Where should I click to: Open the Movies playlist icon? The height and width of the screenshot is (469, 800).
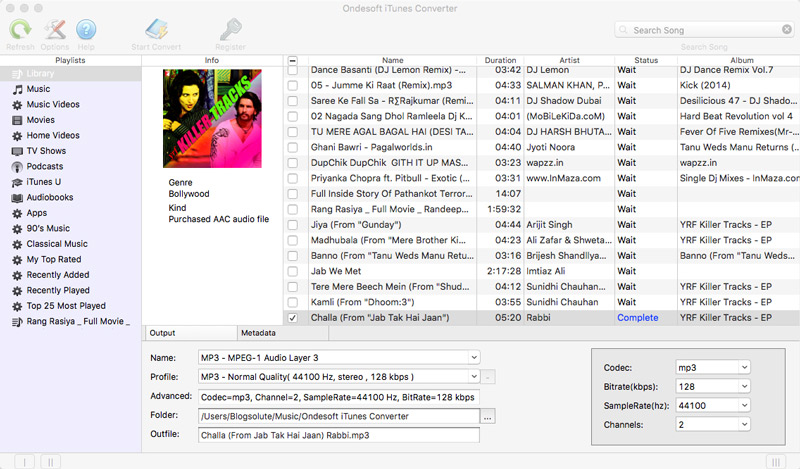17,120
